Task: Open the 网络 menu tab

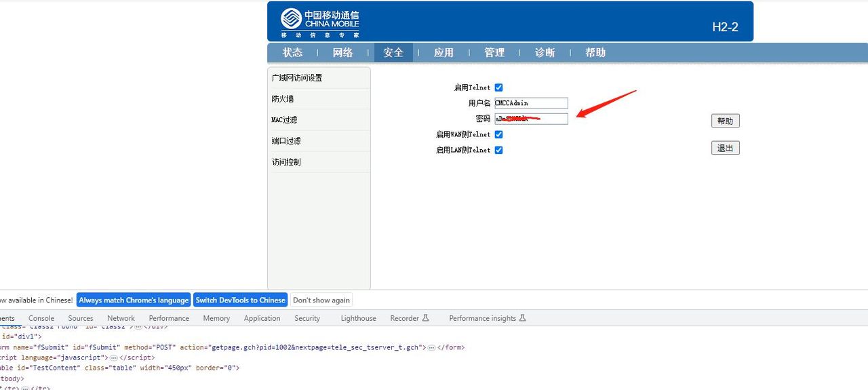Action: tap(343, 53)
